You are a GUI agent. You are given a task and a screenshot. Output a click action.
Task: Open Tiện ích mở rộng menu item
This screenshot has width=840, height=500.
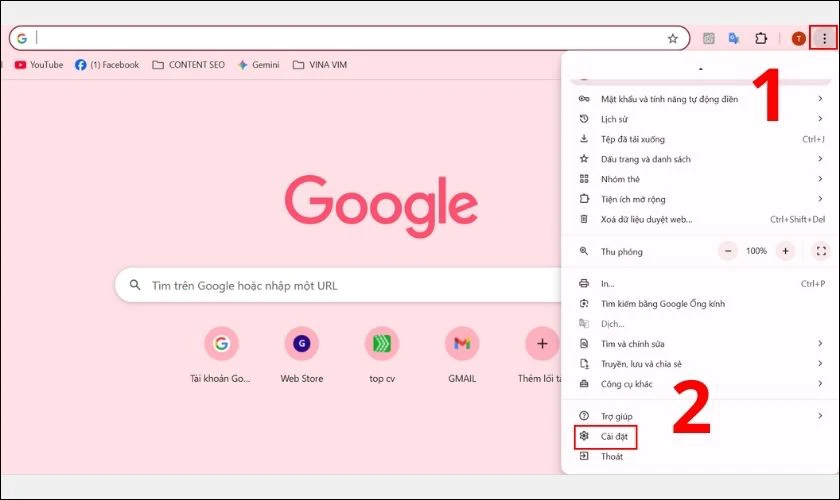[x=700, y=199]
